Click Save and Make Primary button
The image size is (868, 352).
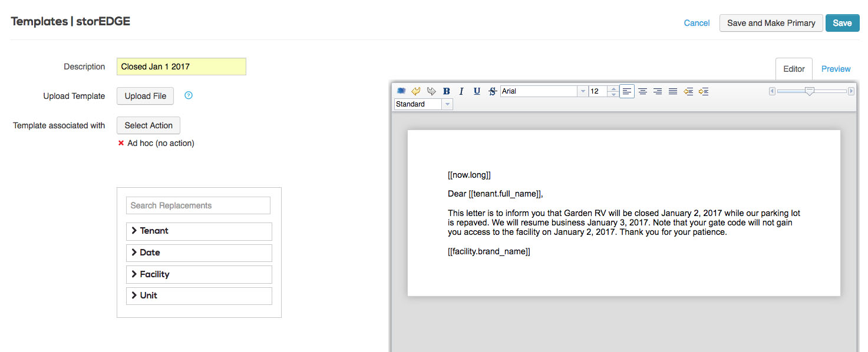point(771,23)
